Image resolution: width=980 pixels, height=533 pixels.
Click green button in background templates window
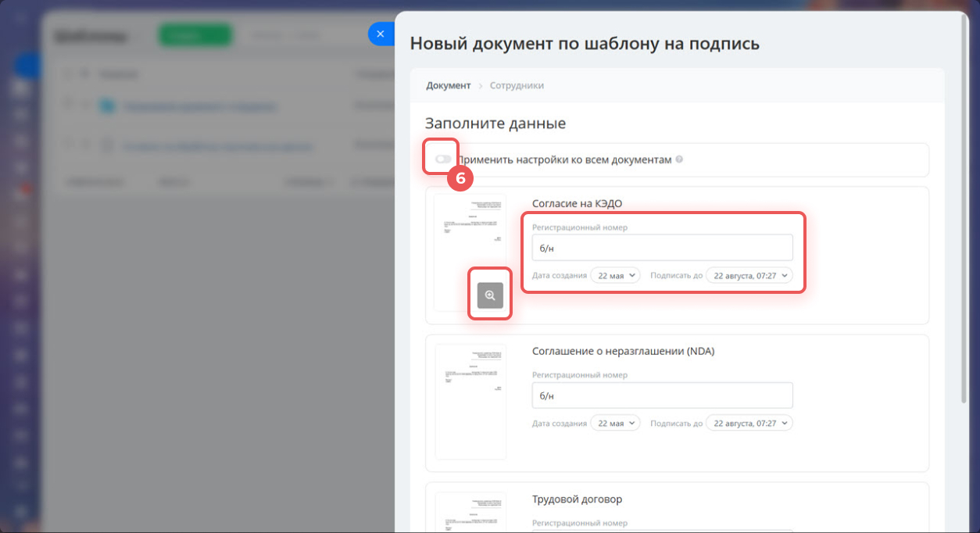click(195, 36)
